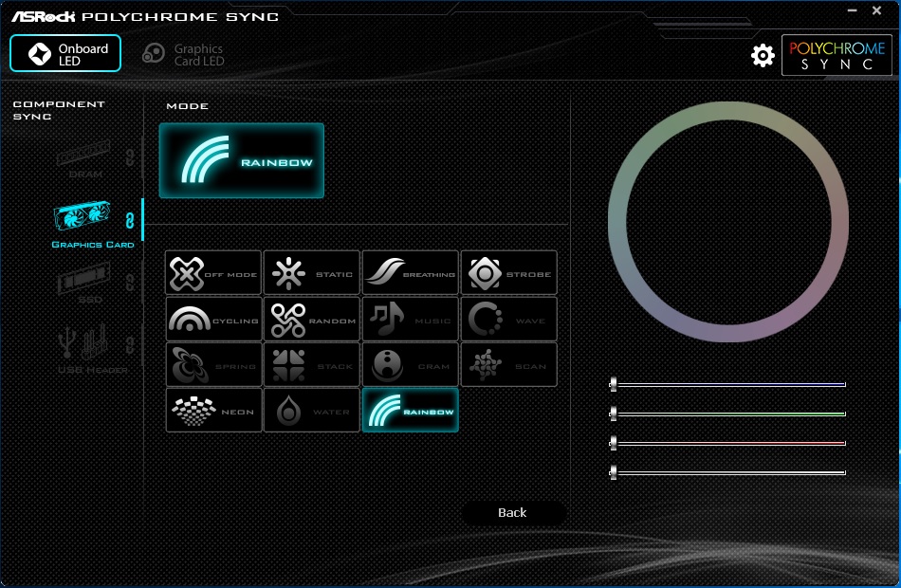Select the Music lighting mode

tap(410, 321)
